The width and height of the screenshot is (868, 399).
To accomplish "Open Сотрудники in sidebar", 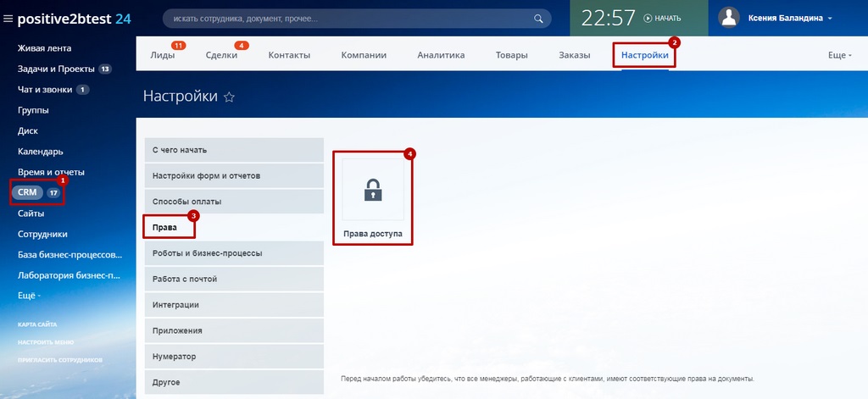I will [42, 234].
